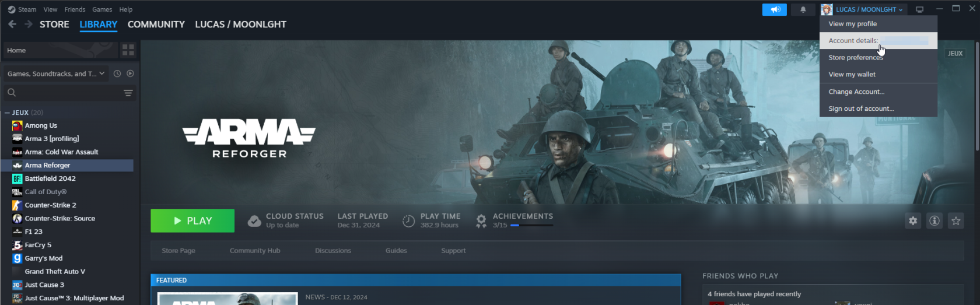Switch to the STORE tab
Image resolution: width=980 pixels, height=305 pixels.
click(x=54, y=24)
